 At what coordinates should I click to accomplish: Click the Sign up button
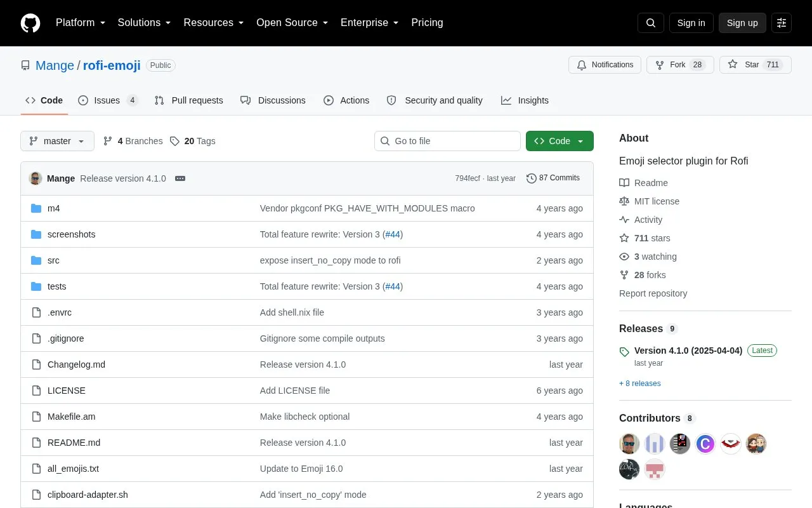point(742,23)
